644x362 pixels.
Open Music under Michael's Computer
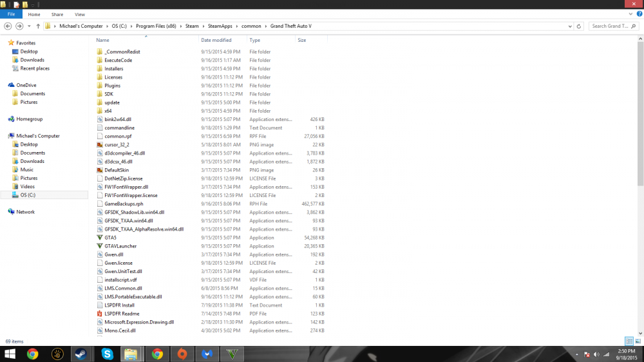[26, 169]
